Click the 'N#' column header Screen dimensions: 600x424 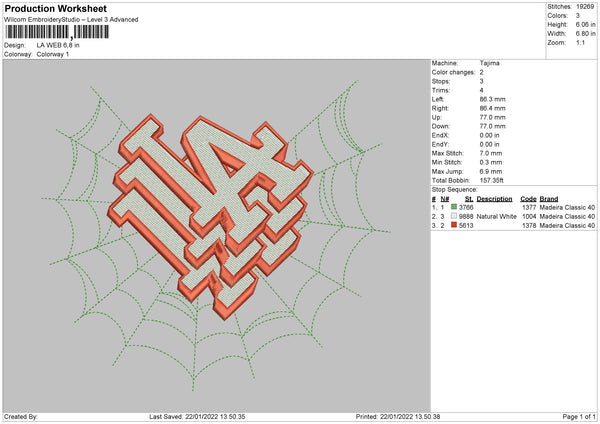coord(445,199)
